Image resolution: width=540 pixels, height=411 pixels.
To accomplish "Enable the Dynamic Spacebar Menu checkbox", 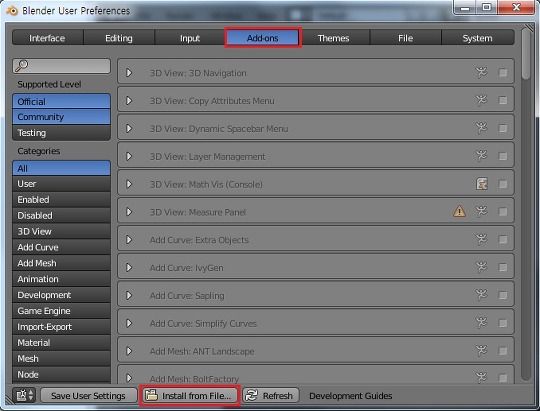I will [x=503, y=129].
